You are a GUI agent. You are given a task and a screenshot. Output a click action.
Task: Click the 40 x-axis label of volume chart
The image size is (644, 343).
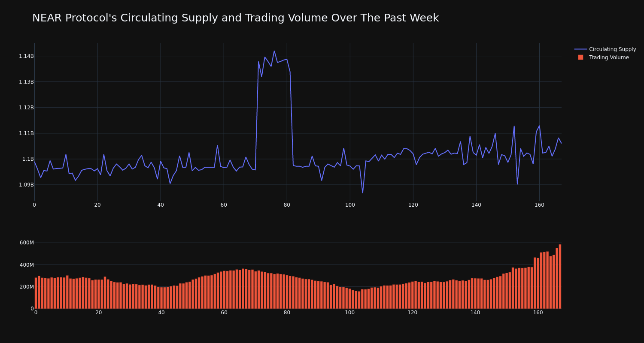pyautogui.click(x=161, y=313)
